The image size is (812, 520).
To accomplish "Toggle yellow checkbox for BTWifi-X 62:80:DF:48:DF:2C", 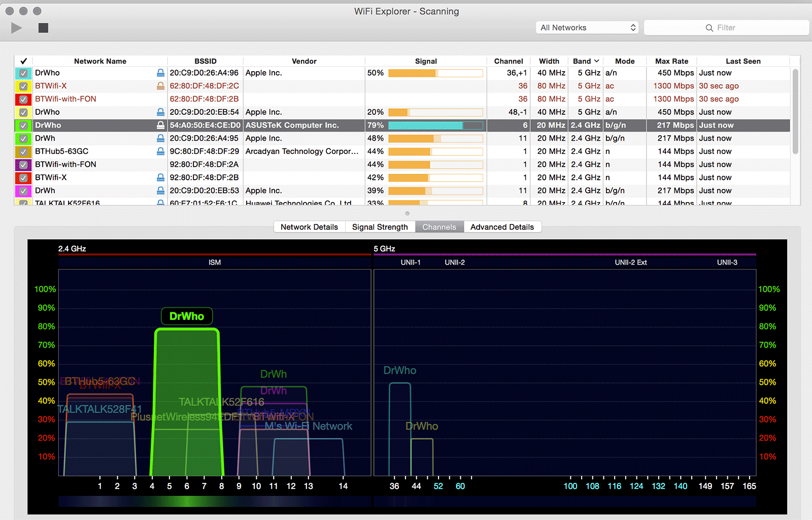I will (23, 86).
